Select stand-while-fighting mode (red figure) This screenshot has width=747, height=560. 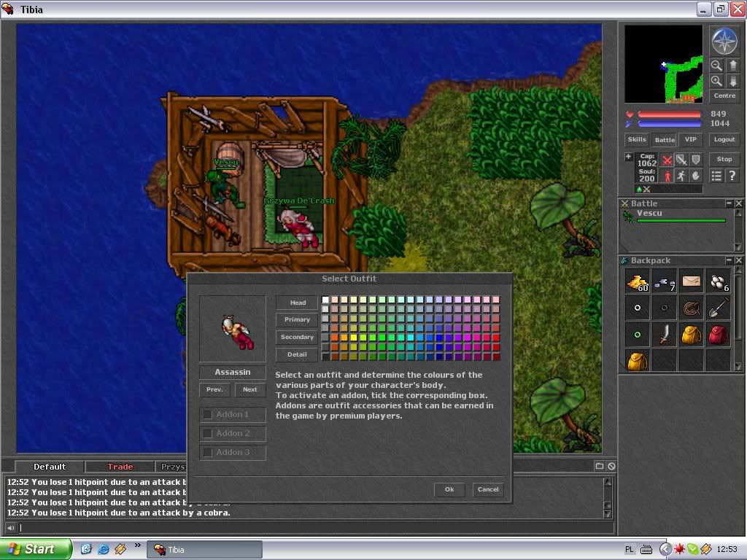667,176
